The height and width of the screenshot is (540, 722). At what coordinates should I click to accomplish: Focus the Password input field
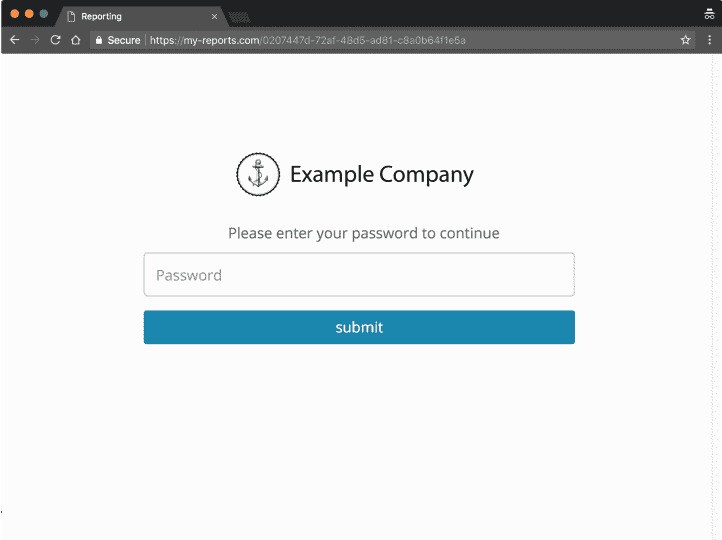pyautogui.click(x=359, y=275)
